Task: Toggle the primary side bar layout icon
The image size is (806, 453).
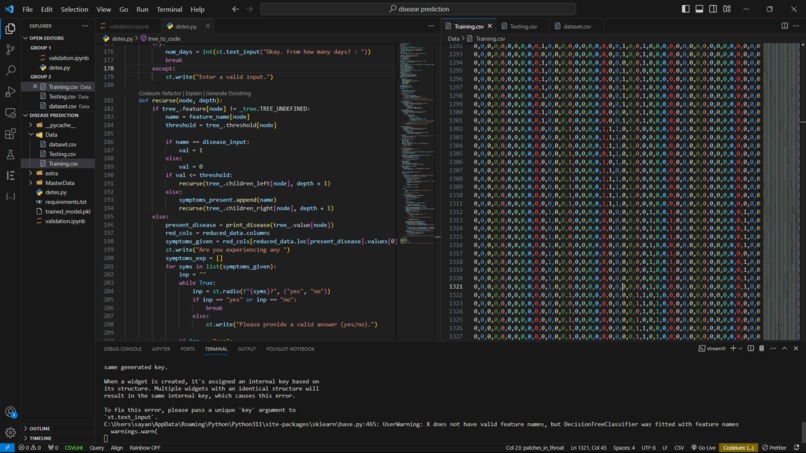Action: point(686,9)
